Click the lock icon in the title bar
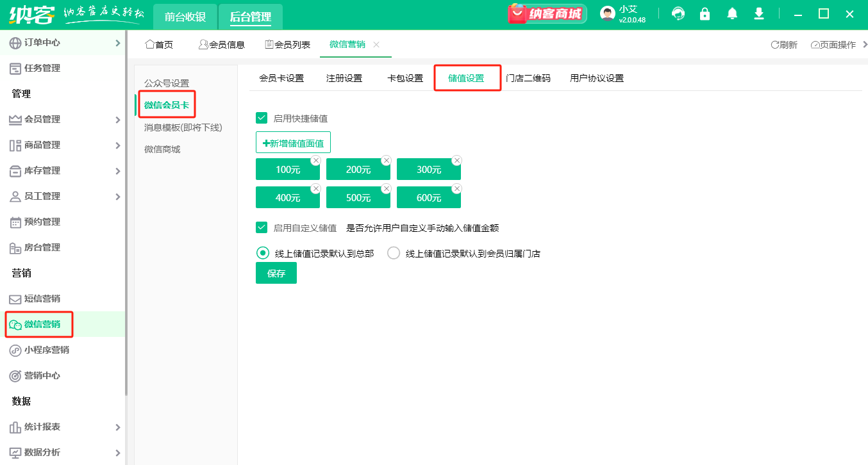The image size is (868, 465). 705,13
